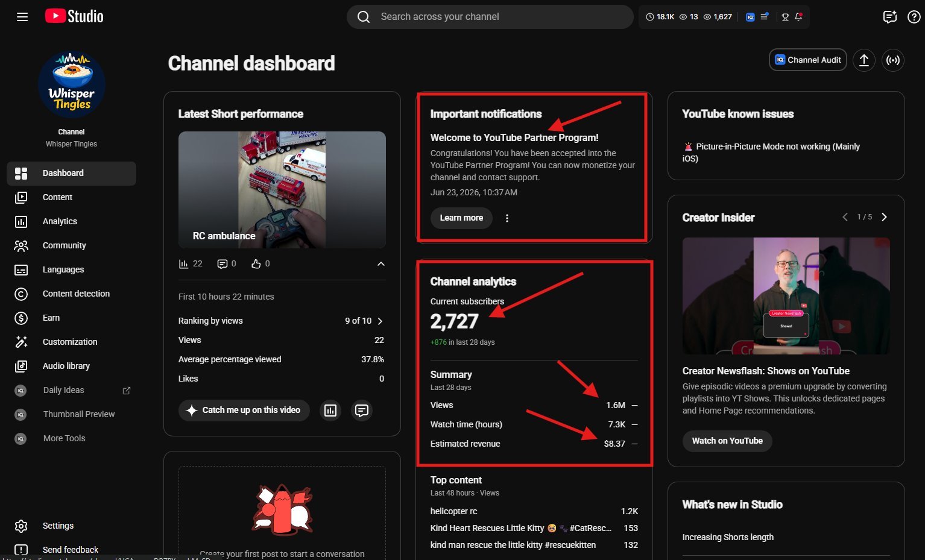The height and width of the screenshot is (560, 925).
Task: Click the Average percentage viewed 37.8% value
Action: [373, 360]
